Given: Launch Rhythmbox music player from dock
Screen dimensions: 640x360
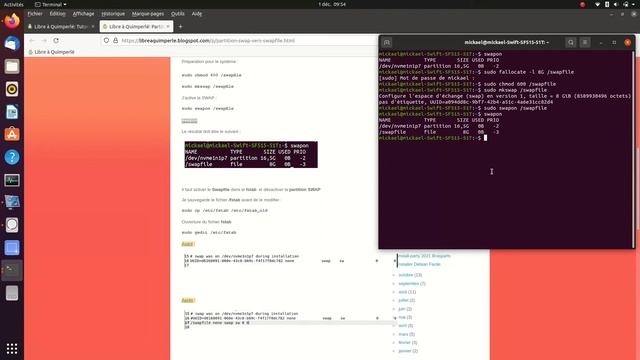Looking at the screenshot, I should point(12,89).
